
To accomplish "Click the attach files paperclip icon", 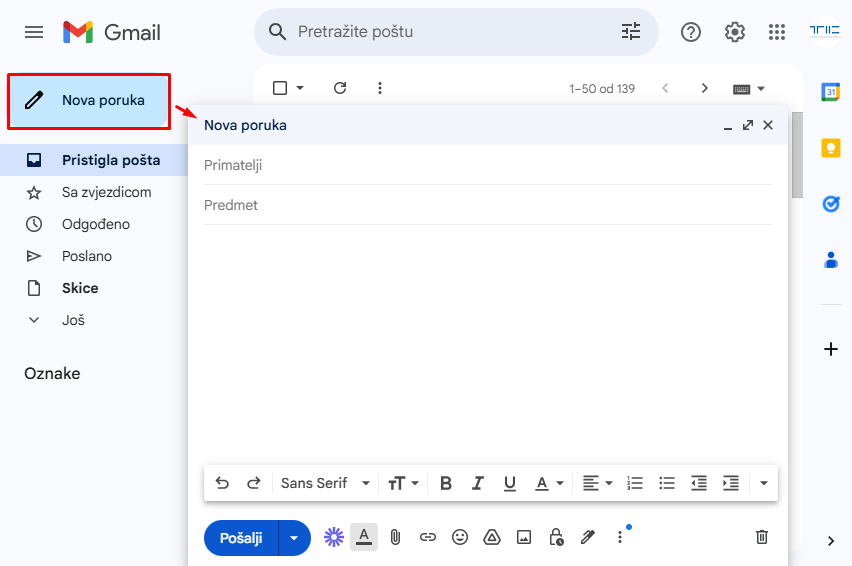I will click(x=395, y=537).
